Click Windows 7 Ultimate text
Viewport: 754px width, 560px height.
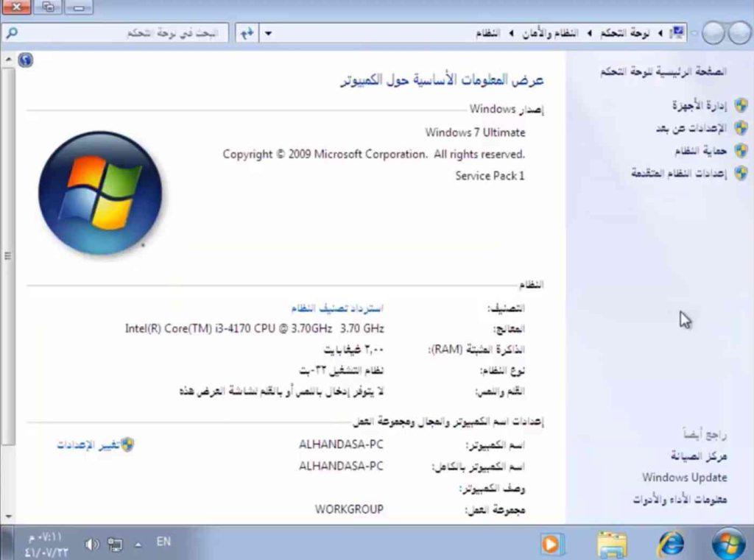point(475,132)
